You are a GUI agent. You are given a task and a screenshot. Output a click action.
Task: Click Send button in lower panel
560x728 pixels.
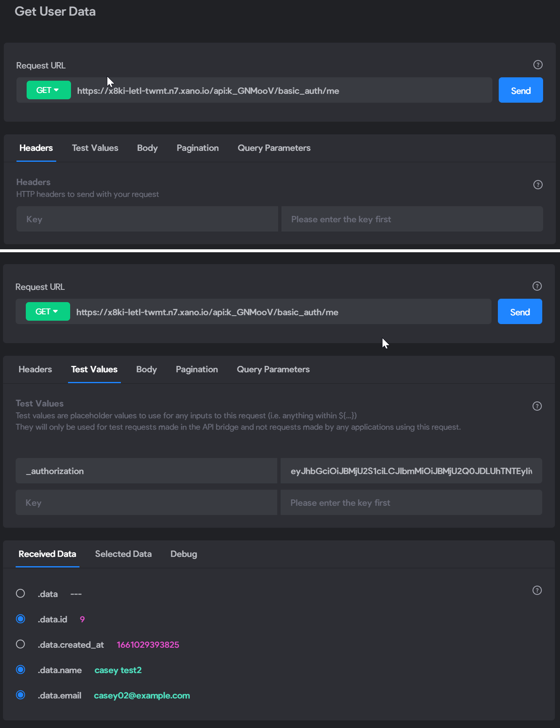pos(520,311)
